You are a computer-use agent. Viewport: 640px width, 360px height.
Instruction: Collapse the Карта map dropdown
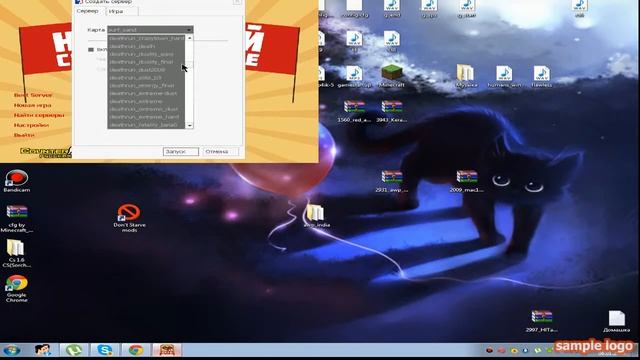[x=189, y=30]
